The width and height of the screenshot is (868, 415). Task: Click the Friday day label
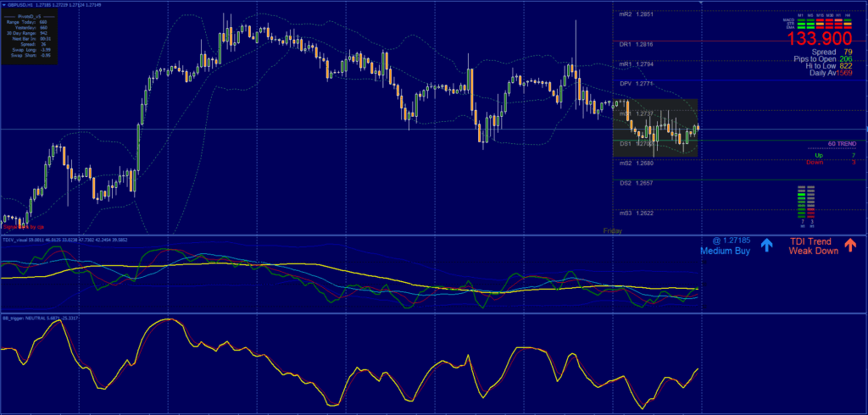tap(613, 230)
